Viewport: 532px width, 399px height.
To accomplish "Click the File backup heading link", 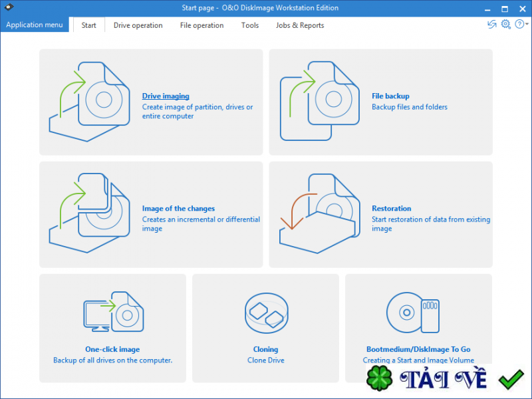I will [390, 96].
